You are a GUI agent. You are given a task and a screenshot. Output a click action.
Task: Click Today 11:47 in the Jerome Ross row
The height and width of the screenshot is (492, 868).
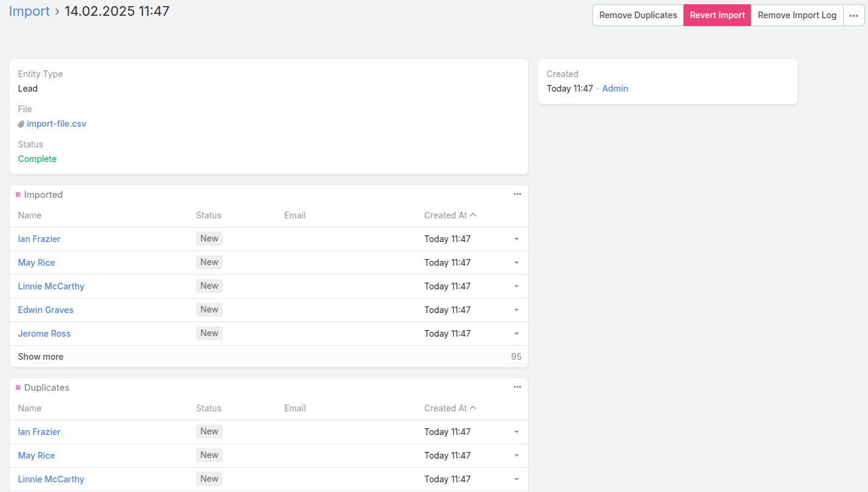point(447,334)
